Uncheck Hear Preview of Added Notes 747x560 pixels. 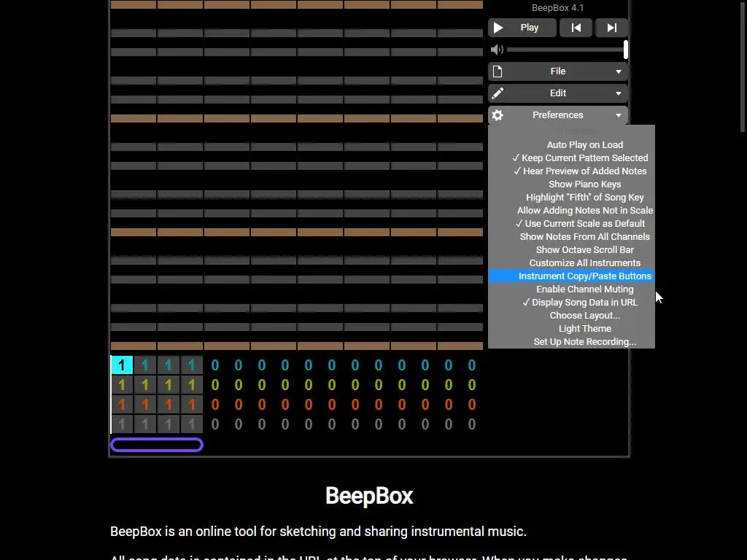click(x=571, y=171)
